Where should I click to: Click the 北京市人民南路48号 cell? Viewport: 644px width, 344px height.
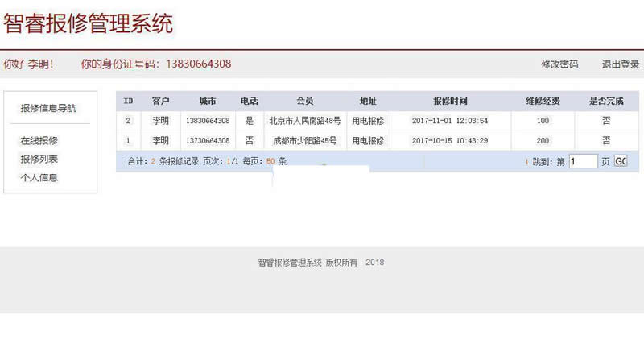tap(304, 121)
